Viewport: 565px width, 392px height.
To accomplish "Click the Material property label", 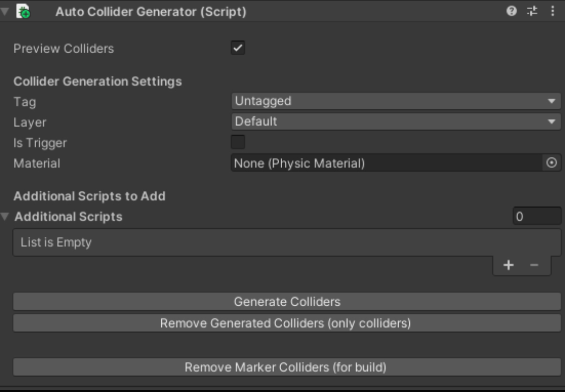I will click(x=37, y=164).
